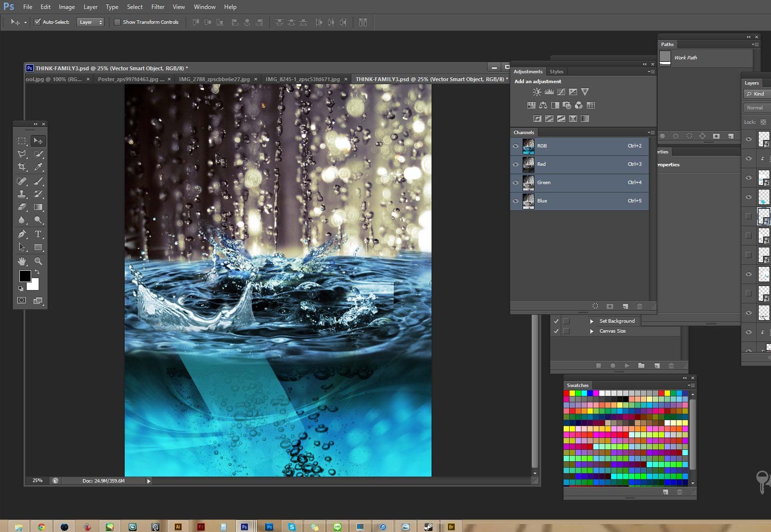771x532 pixels.
Task: Select the Work Path entry
Action: click(x=685, y=58)
